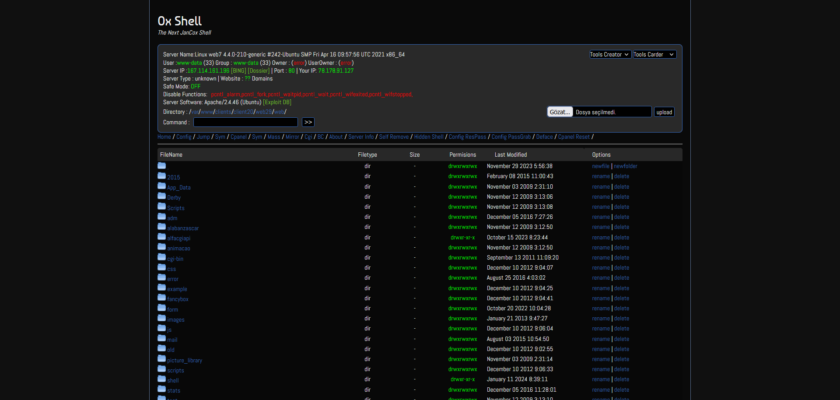Go to the web29 directory breadcrumb
Screen dimensions: 840x400
(x=263, y=112)
